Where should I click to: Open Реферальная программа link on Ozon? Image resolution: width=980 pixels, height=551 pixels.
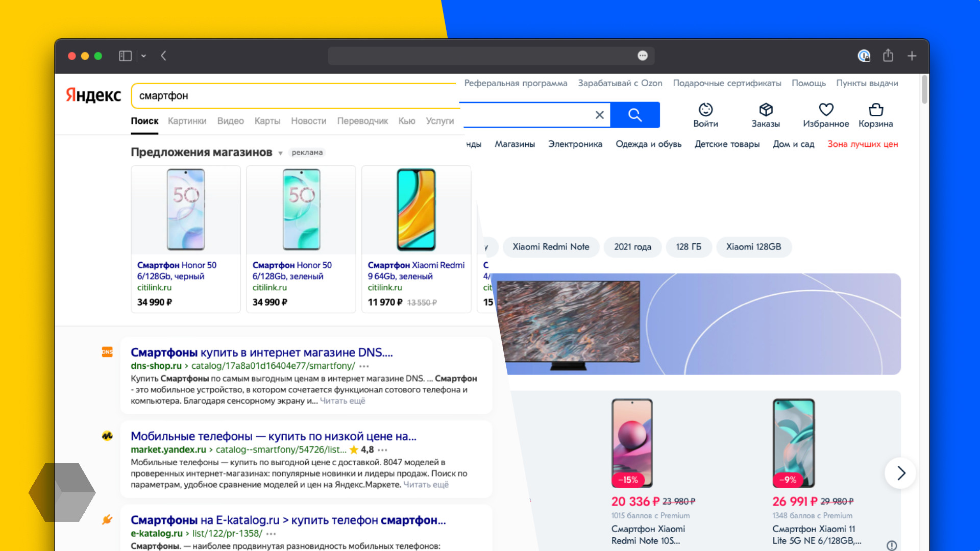(x=516, y=83)
